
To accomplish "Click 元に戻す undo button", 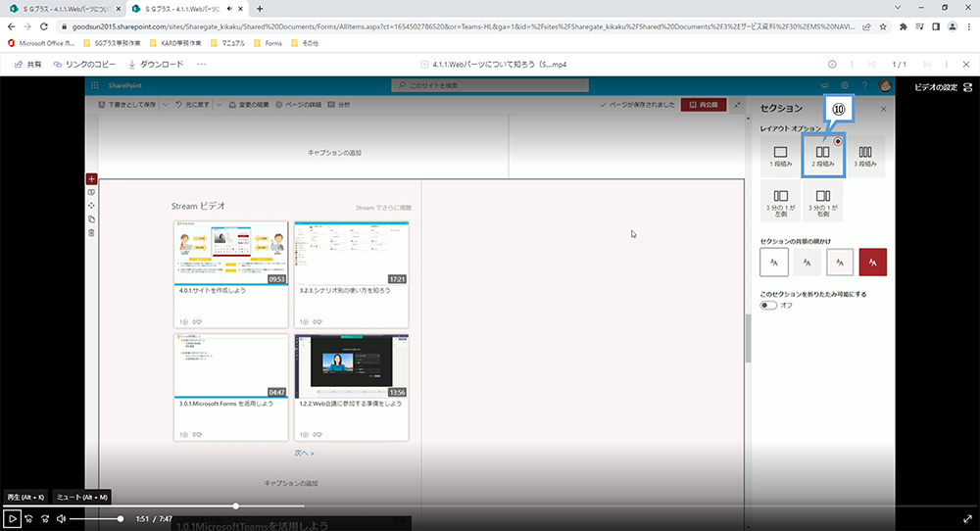I will point(192,105).
